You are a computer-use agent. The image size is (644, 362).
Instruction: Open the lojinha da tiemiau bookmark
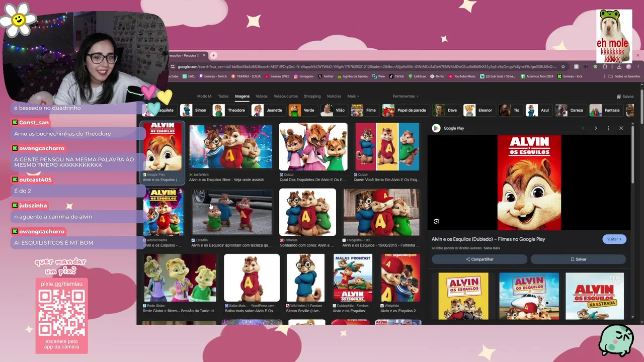click(353, 76)
